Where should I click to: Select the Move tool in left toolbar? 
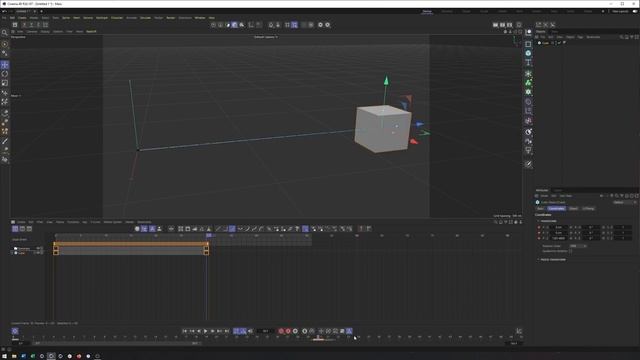(4, 65)
